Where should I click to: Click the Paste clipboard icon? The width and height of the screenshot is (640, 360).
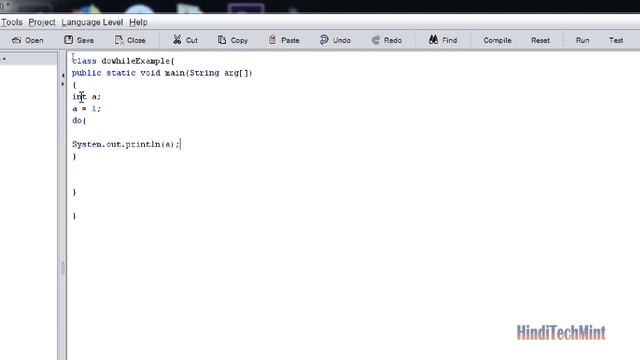click(272, 40)
